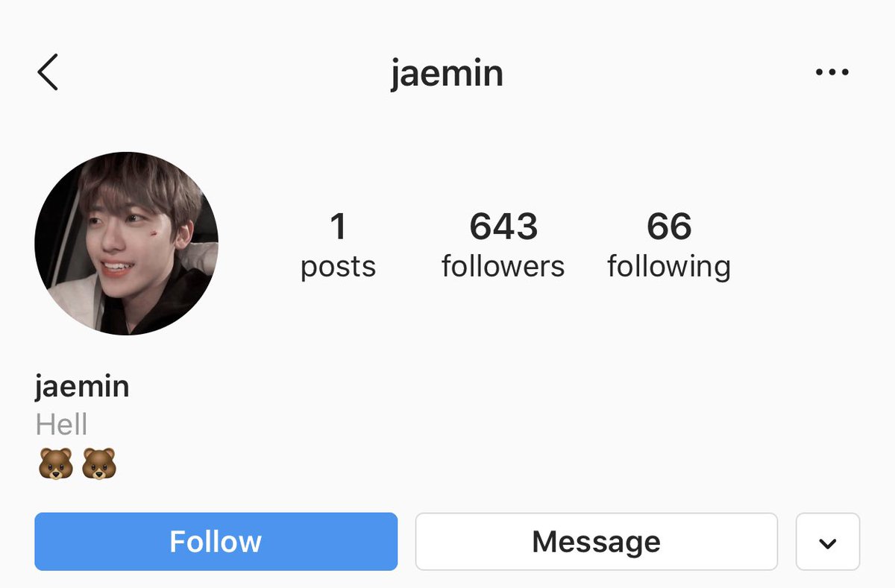Screen dimensions: 895x588
Task: Go back using the left chevron arrow
Action: 47,73
